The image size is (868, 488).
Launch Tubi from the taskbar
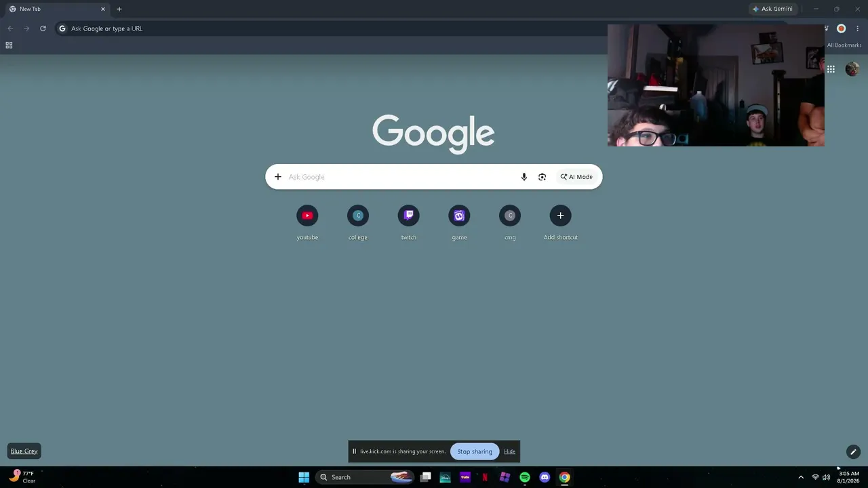[x=465, y=477]
